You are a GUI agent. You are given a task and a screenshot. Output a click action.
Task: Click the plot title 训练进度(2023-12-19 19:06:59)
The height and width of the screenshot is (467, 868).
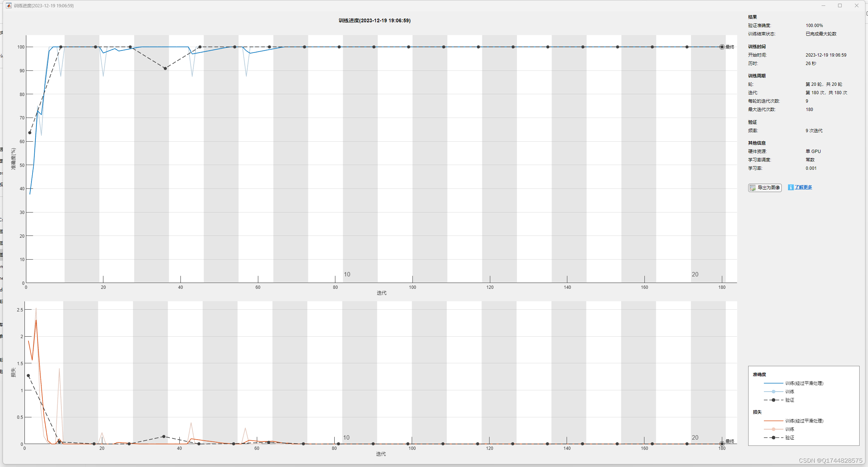tap(374, 20)
